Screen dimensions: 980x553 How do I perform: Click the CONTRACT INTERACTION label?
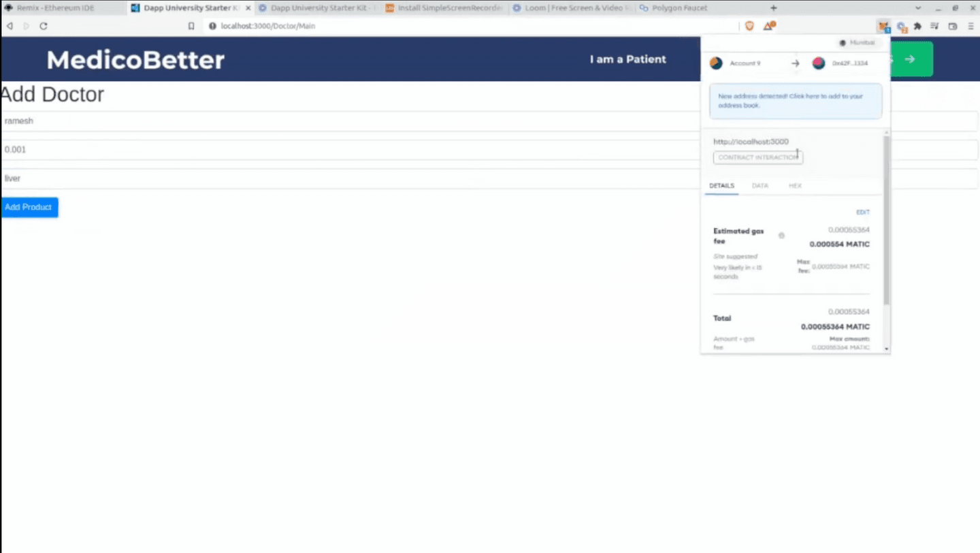pos(758,157)
